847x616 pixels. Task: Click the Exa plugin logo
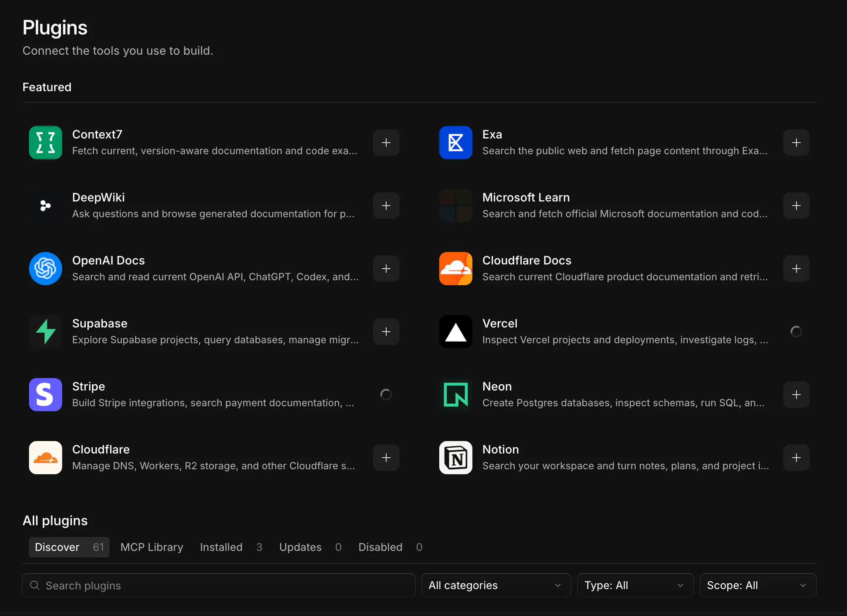[x=456, y=143]
